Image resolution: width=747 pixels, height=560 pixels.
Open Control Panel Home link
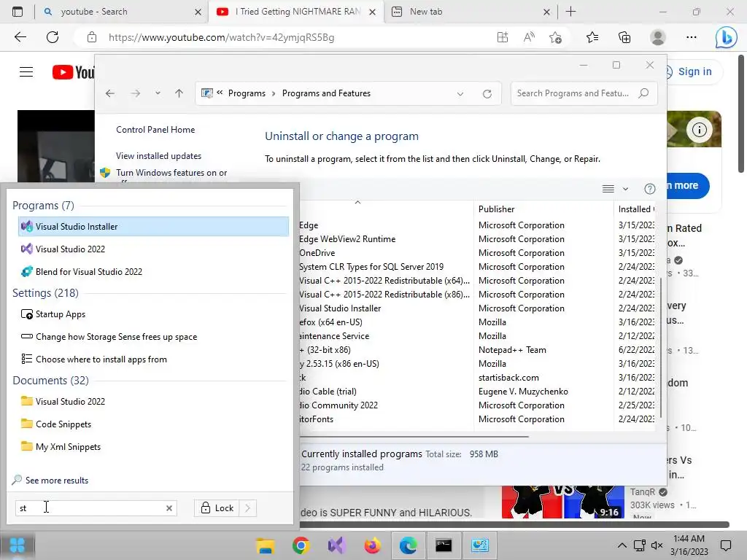(155, 130)
